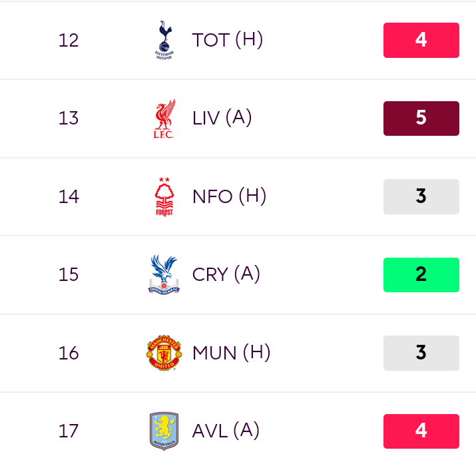Screen dimensions: 476x470
Task: Click the Crystal Palace eagle crest
Action: click(164, 274)
